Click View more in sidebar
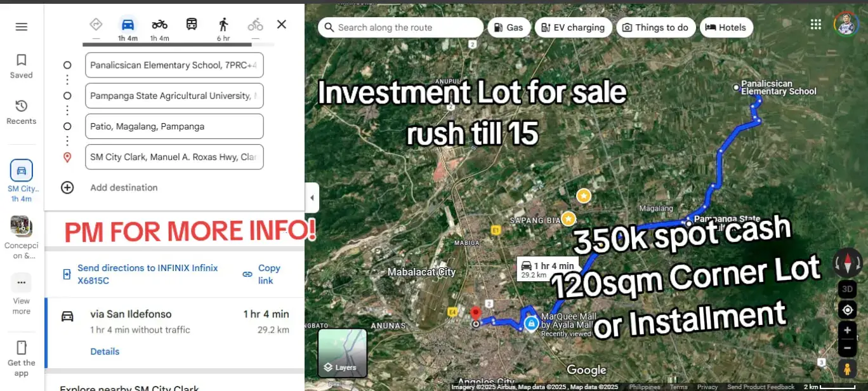 click(x=22, y=294)
